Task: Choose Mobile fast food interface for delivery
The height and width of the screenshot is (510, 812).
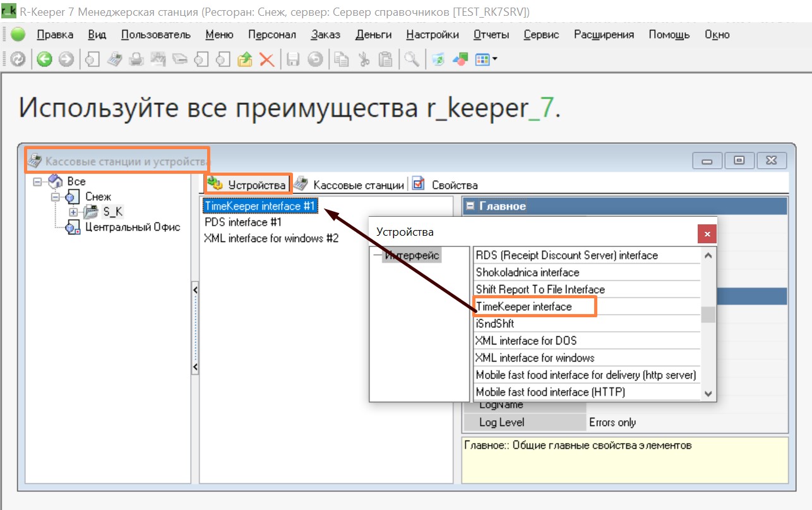Action: (x=585, y=375)
